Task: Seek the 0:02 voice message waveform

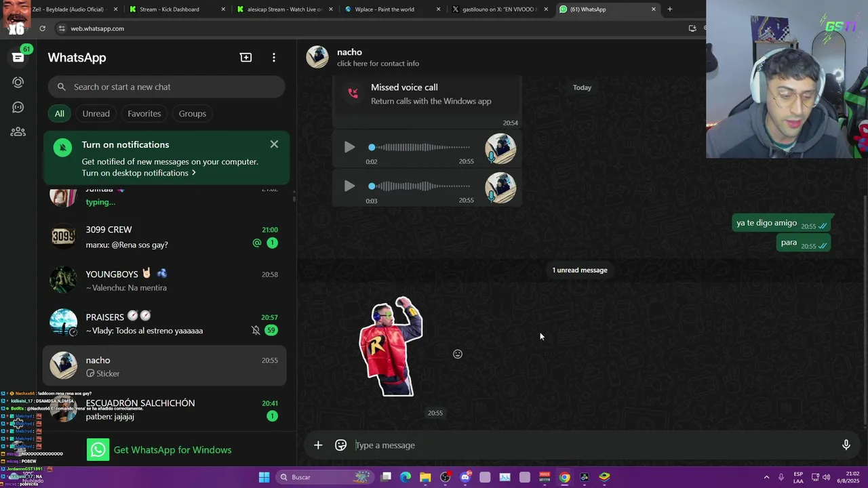Action: click(x=420, y=147)
